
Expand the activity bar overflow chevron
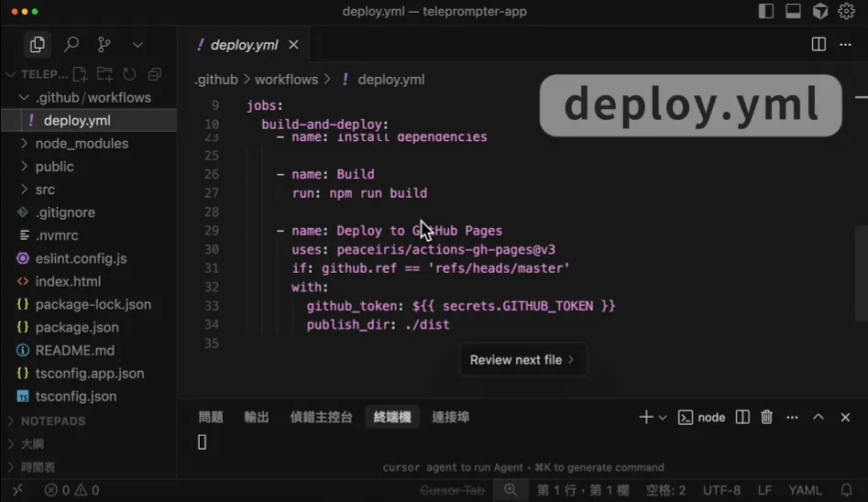(x=137, y=45)
